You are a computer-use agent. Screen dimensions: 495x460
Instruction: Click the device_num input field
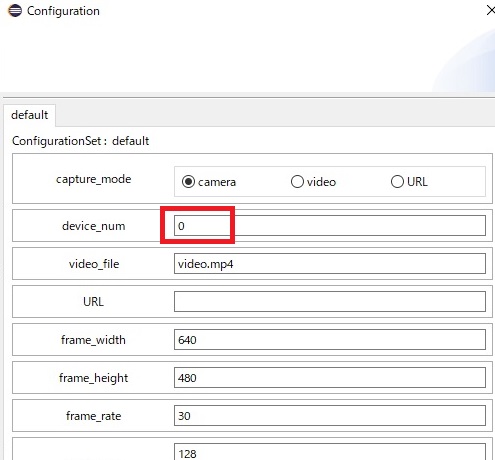[x=330, y=226]
